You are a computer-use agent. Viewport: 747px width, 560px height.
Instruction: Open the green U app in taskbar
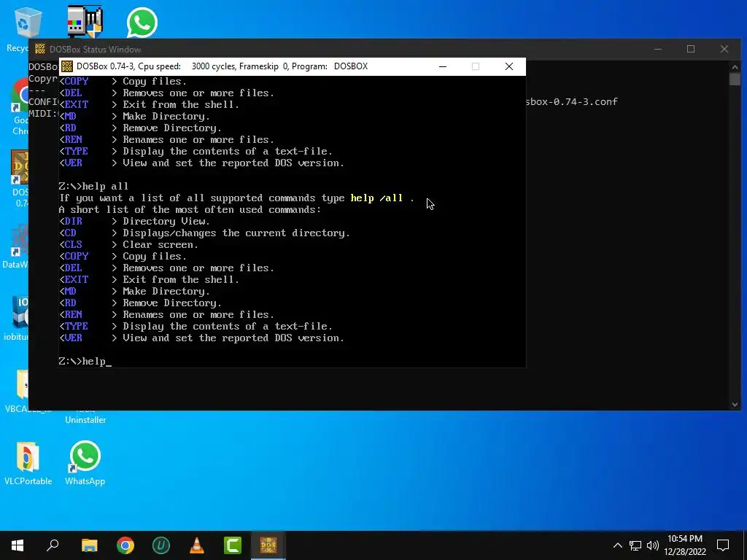pos(161,545)
